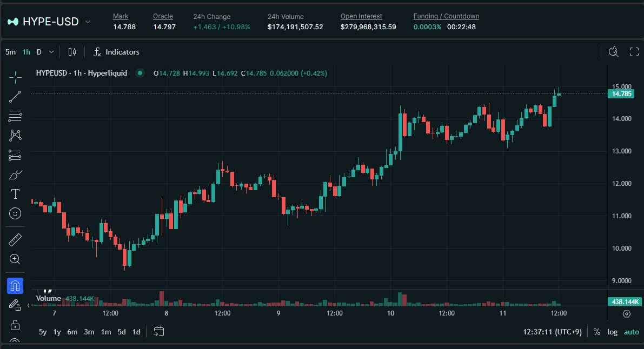644x349 pixels.
Task: Select the D daily timeframe tab
Action: 37,52
